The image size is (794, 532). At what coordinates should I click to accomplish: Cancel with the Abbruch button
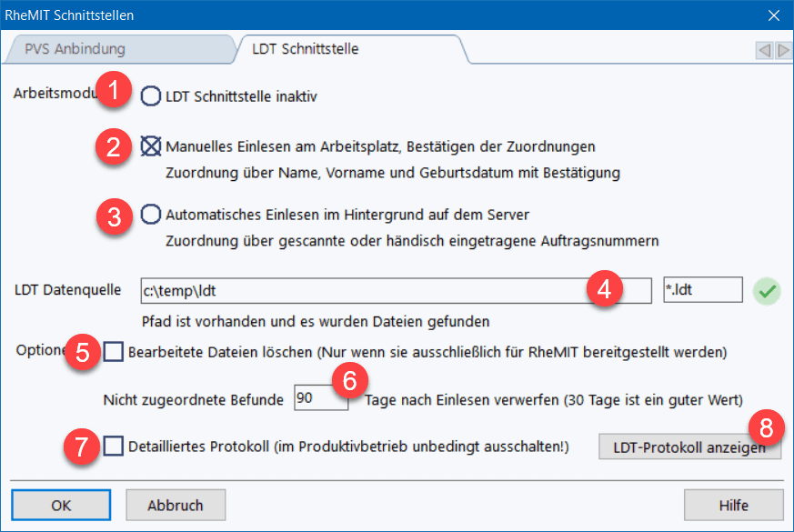(x=175, y=504)
